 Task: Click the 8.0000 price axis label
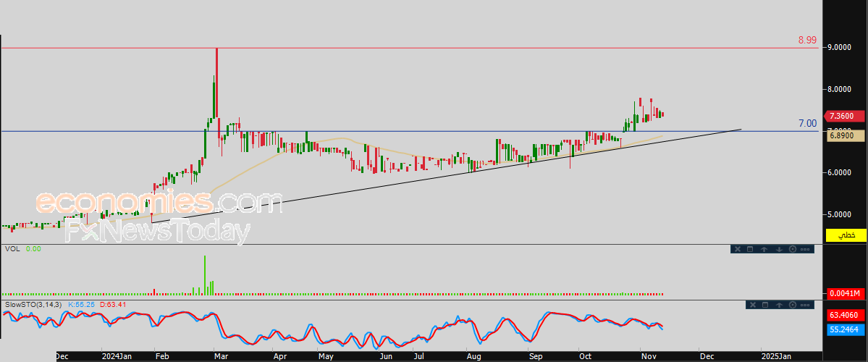840,89
